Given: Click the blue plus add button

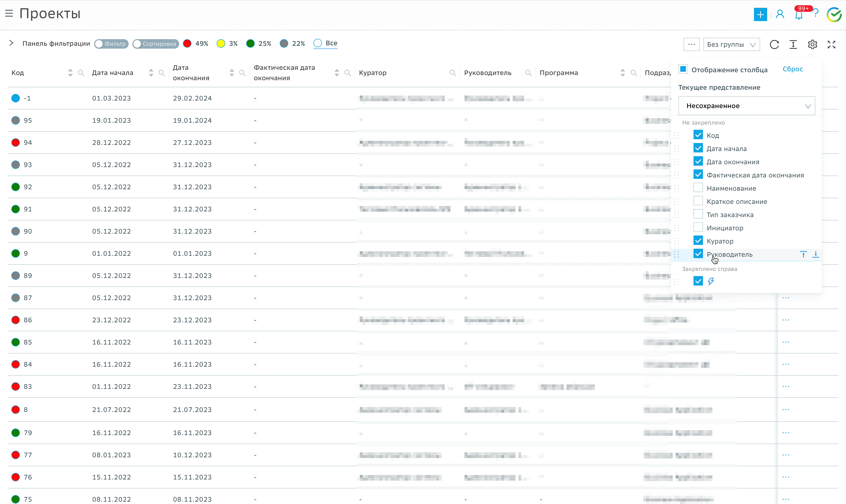Looking at the screenshot, I should tap(760, 14).
